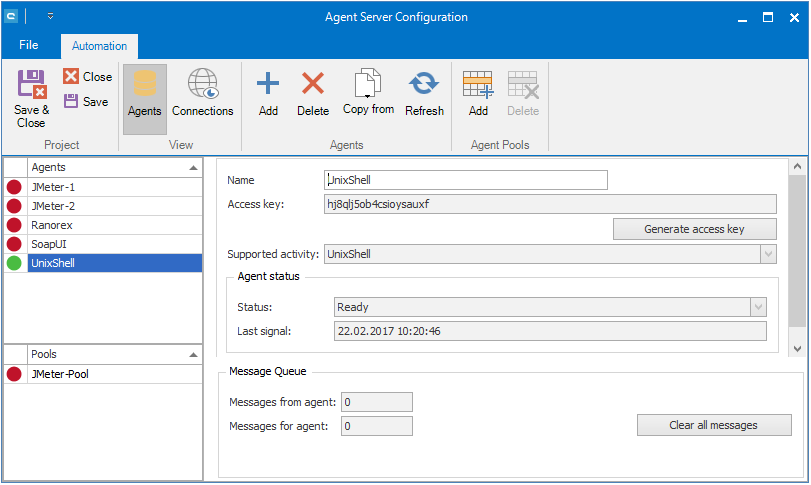Collapse the Pools list header arrow
Screen dimensions: 811x485
tap(192, 354)
